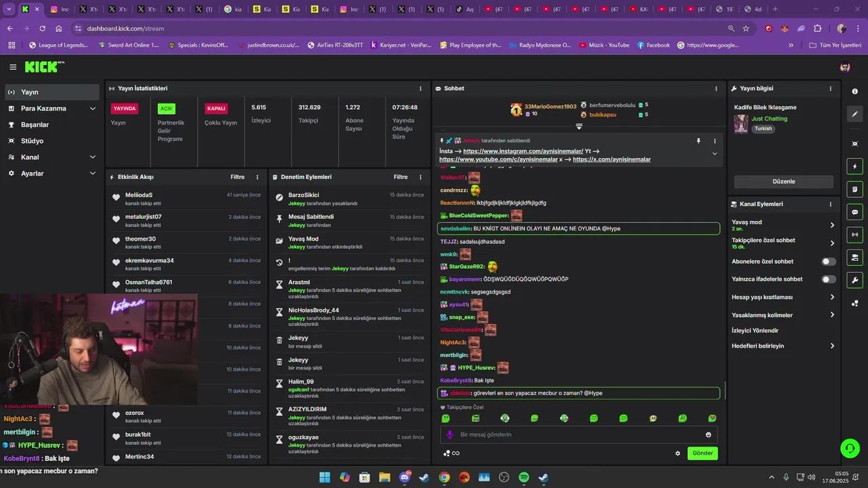Viewport: 868px width, 488px height.
Task: Open Discord from the taskbar
Action: 405,477
